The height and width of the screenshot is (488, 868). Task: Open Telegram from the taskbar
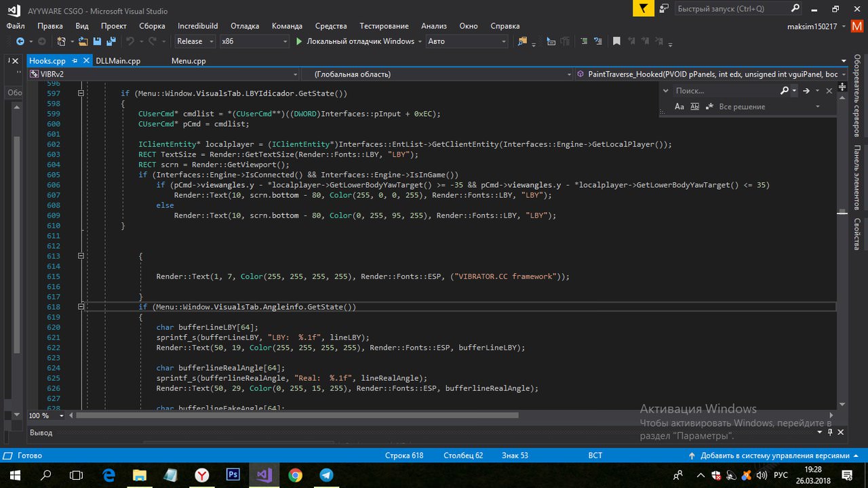tap(326, 475)
